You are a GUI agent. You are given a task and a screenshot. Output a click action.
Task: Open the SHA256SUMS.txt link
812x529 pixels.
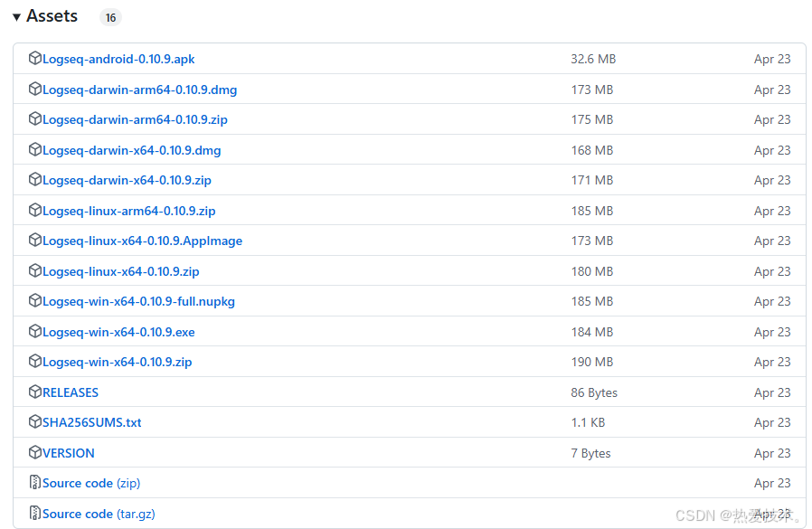click(x=91, y=423)
